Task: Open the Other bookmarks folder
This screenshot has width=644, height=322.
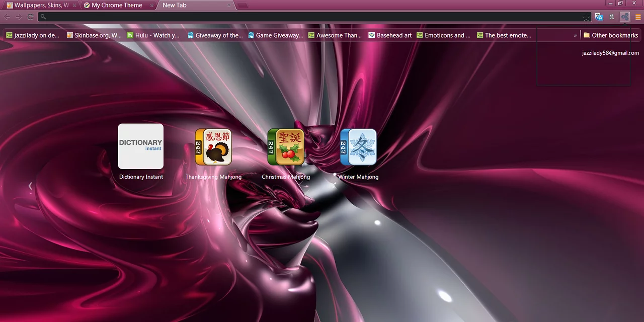Action: tap(610, 35)
